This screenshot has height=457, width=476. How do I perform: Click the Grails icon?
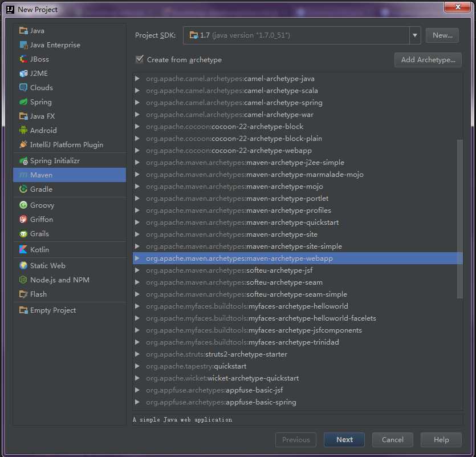[x=23, y=234]
